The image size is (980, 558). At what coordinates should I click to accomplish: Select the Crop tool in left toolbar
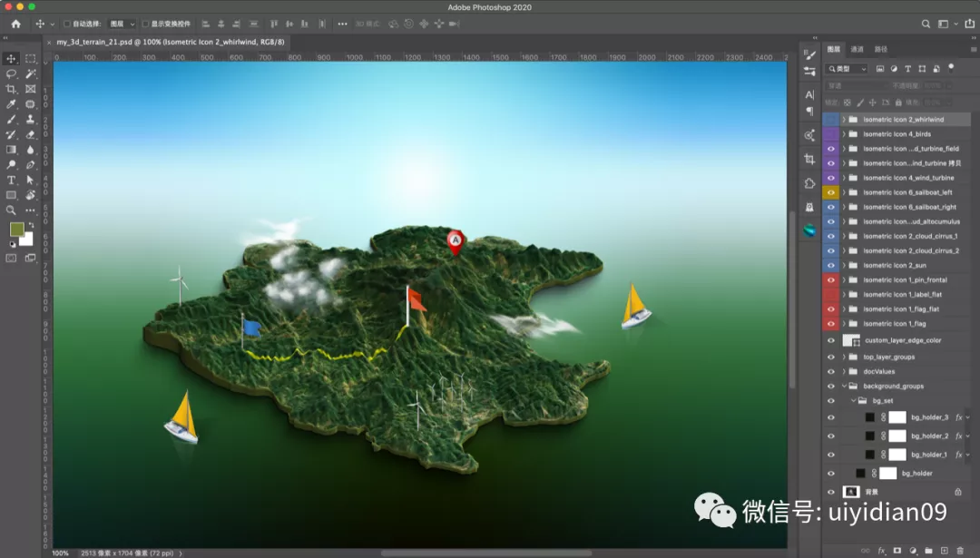11,89
